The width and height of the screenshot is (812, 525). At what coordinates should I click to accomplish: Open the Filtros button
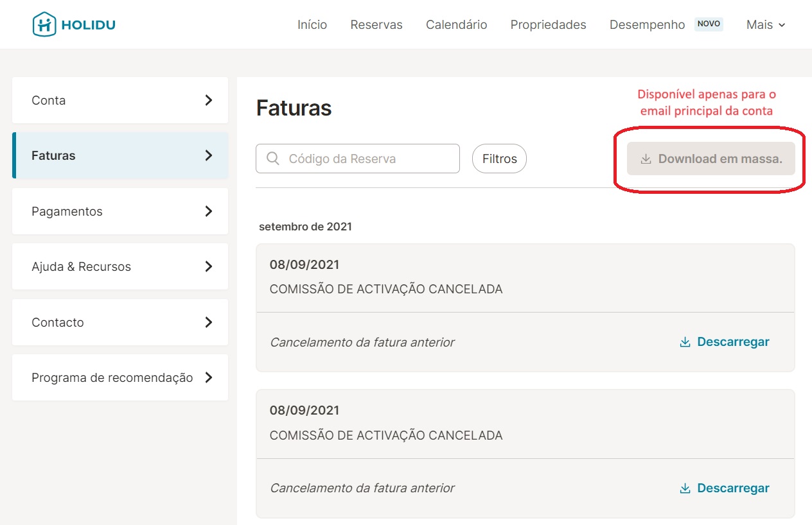(499, 159)
